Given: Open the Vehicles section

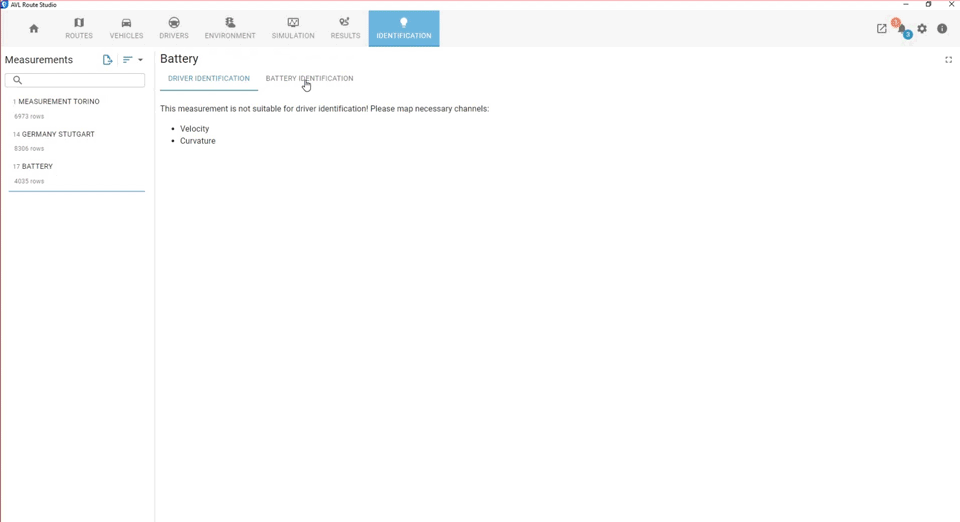Looking at the screenshot, I should click(x=126, y=28).
